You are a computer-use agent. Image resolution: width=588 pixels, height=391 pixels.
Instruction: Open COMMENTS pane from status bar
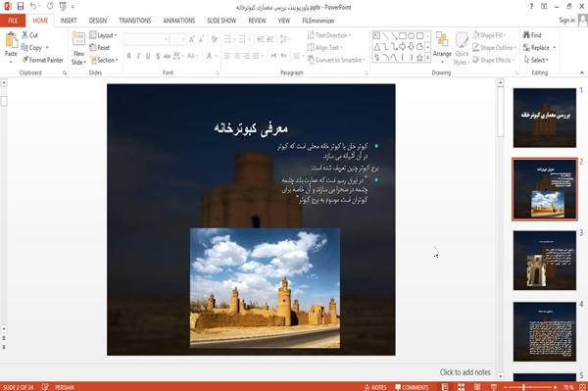pos(412,387)
